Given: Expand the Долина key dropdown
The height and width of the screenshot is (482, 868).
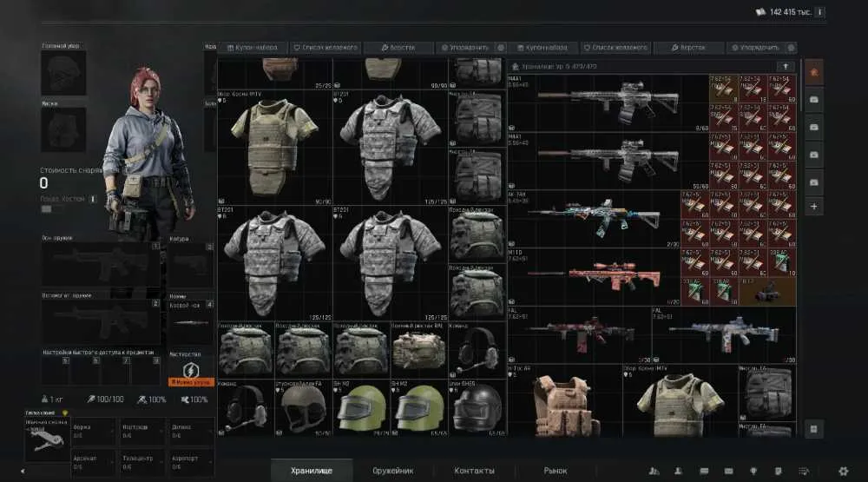Looking at the screenshot, I should coord(192,431).
